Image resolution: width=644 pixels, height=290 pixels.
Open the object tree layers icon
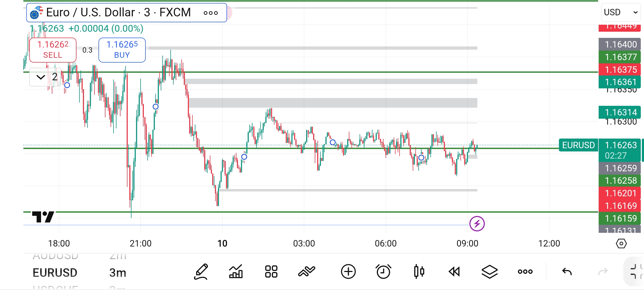click(489, 272)
